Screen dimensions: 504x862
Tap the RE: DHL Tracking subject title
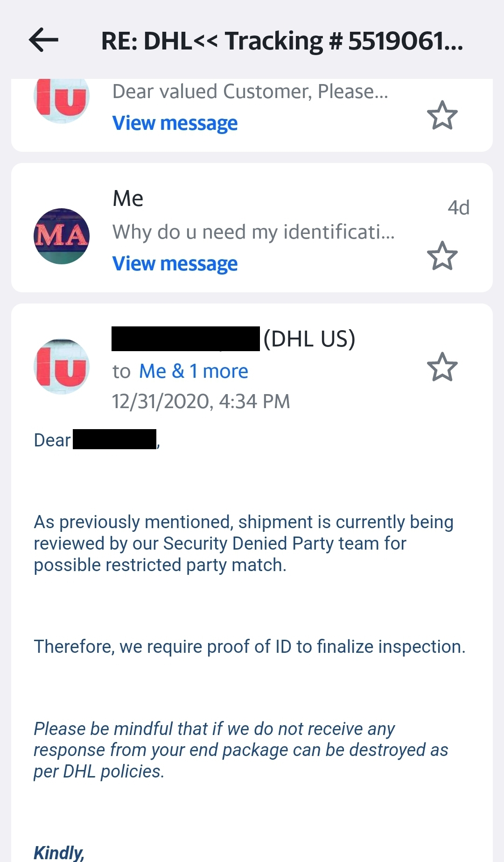click(x=282, y=41)
